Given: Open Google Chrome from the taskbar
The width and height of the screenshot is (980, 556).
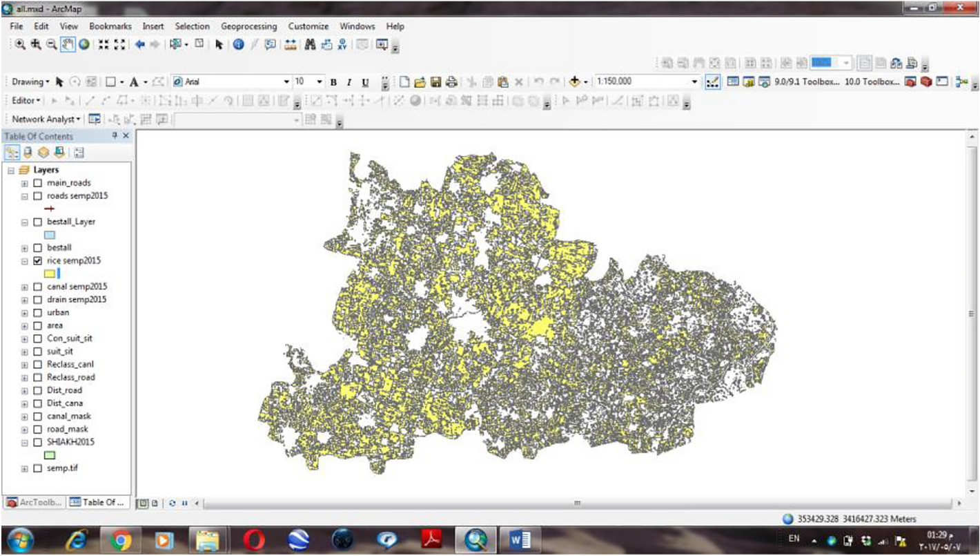Looking at the screenshot, I should 120,541.
